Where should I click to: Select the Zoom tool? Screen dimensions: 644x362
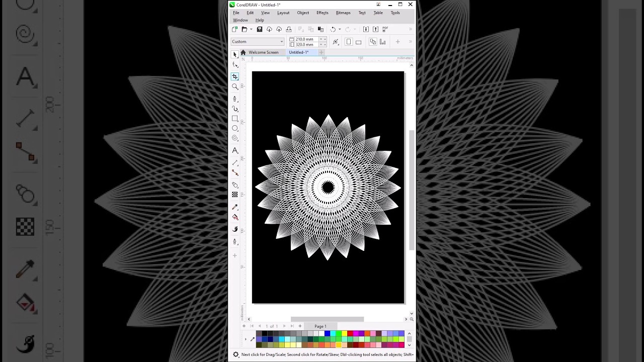[x=234, y=87]
